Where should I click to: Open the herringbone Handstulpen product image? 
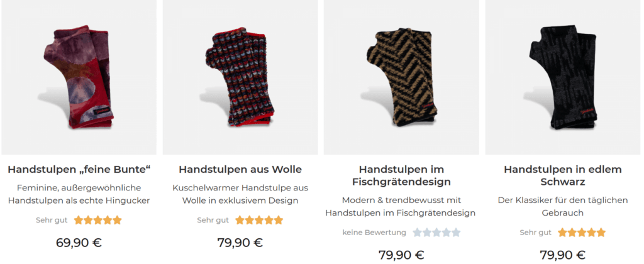401,77
